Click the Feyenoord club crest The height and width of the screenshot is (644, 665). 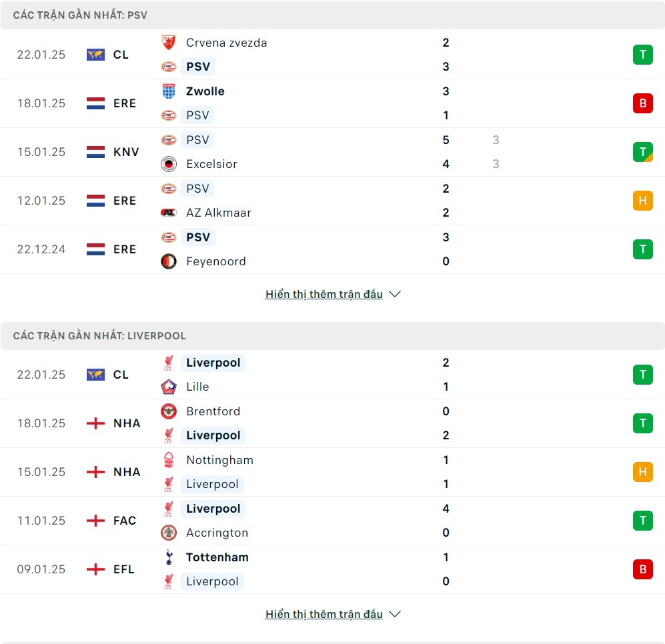[169, 261]
